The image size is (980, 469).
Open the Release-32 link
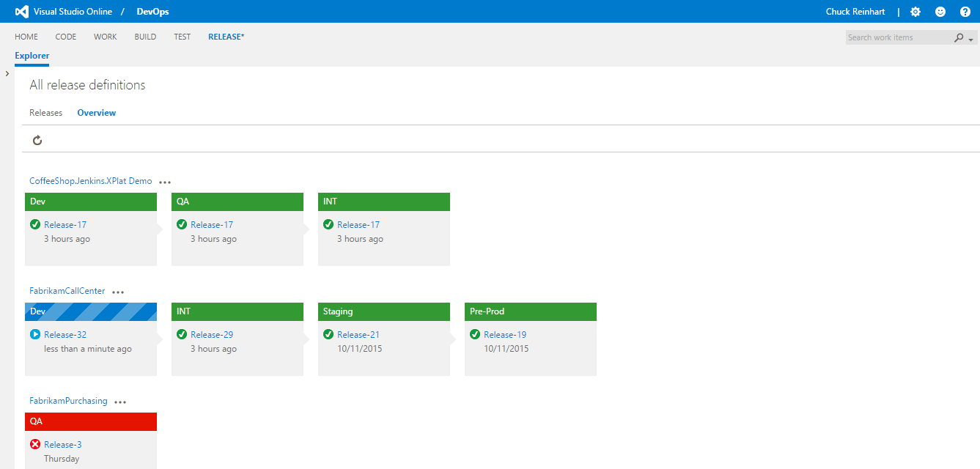pyautogui.click(x=65, y=335)
